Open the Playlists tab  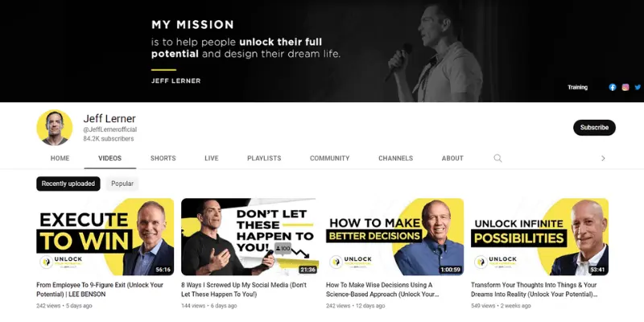point(264,158)
